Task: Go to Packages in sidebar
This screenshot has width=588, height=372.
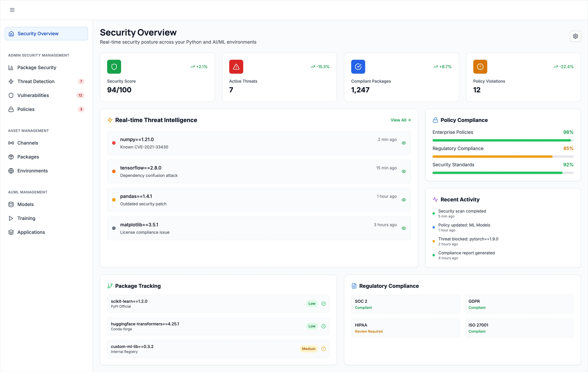Action: pos(46,157)
